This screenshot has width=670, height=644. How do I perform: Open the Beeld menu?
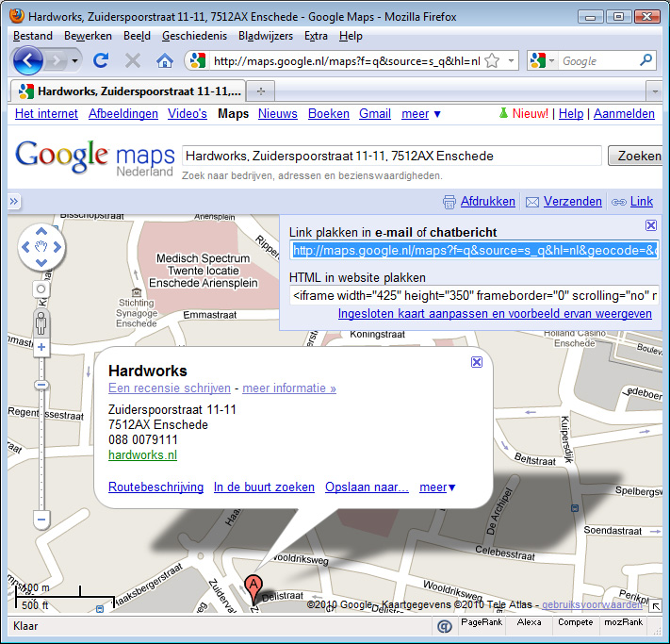[x=137, y=36]
